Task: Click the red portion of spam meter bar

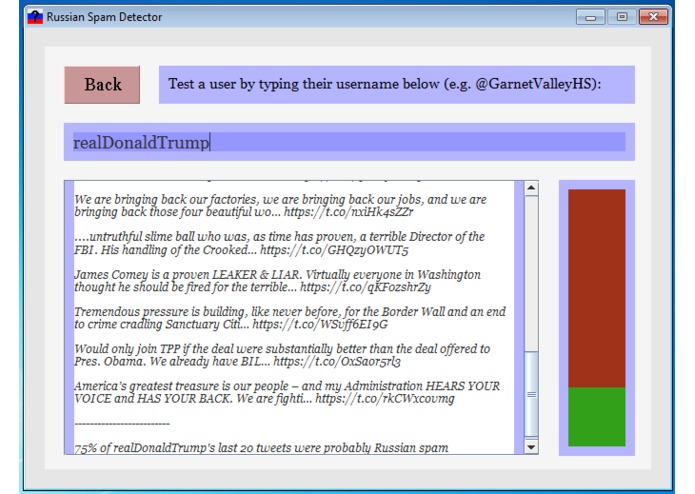Action: click(597, 288)
